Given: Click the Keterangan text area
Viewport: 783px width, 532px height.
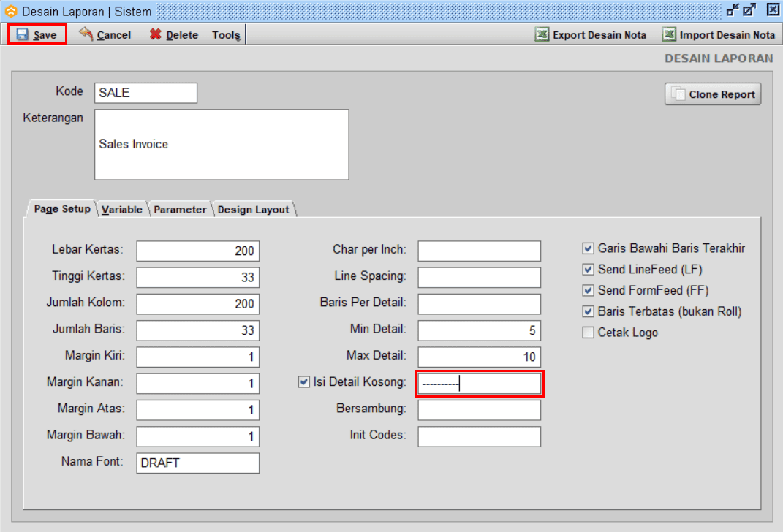Looking at the screenshot, I should tap(222, 145).
